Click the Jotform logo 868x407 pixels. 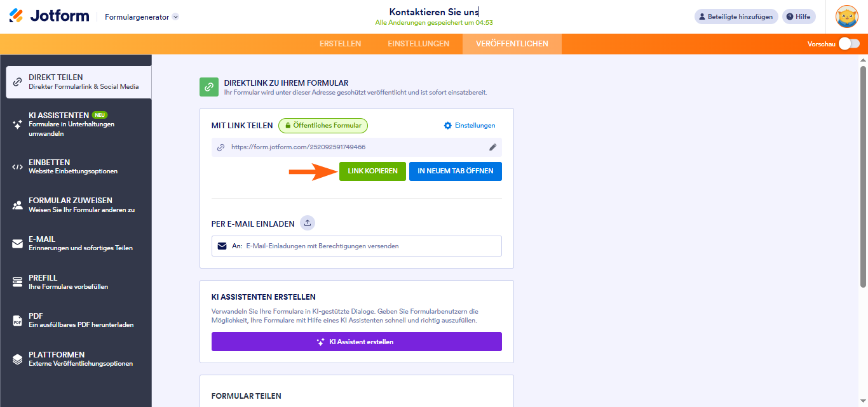pos(49,17)
